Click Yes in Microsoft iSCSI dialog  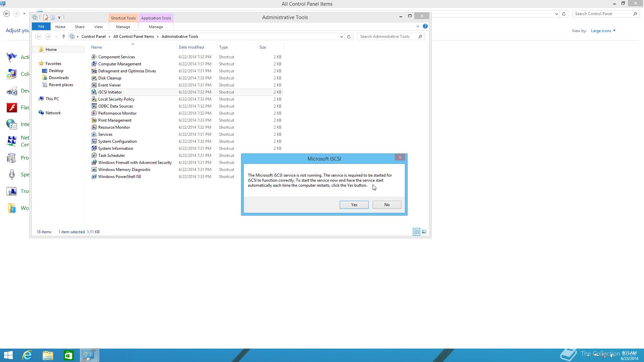[x=354, y=205]
